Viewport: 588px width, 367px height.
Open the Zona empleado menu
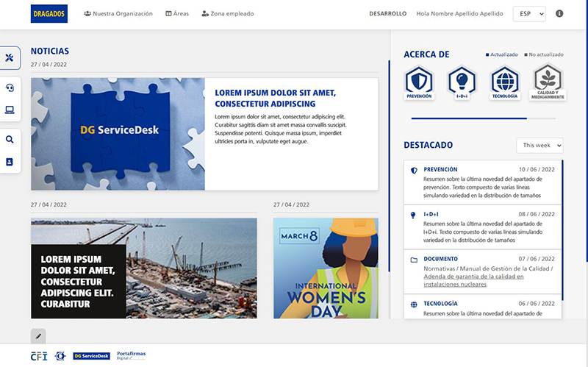point(228,14)
